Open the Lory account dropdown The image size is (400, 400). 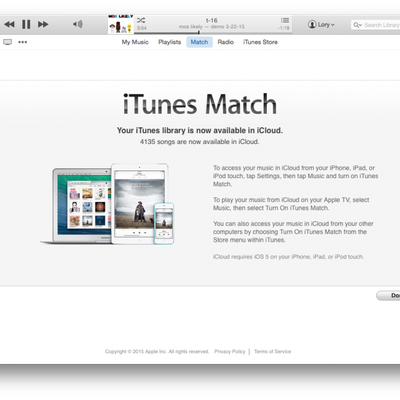coord(321,24)
